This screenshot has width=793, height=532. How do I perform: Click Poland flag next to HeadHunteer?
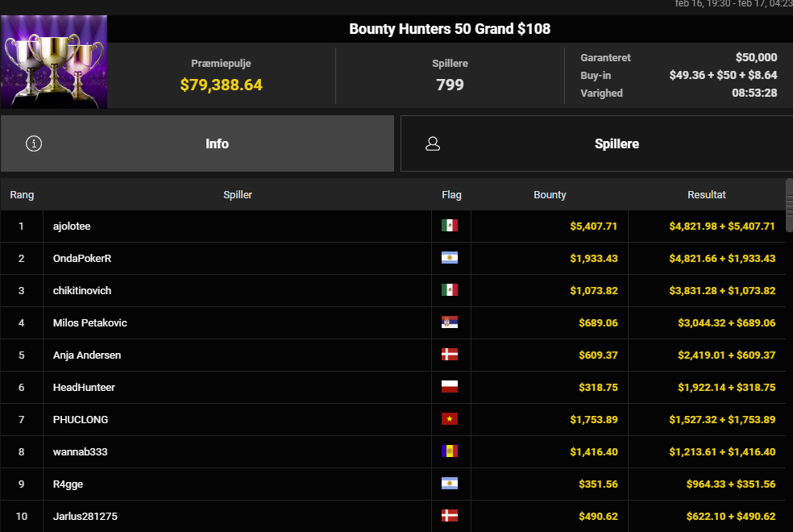[450, 387]
